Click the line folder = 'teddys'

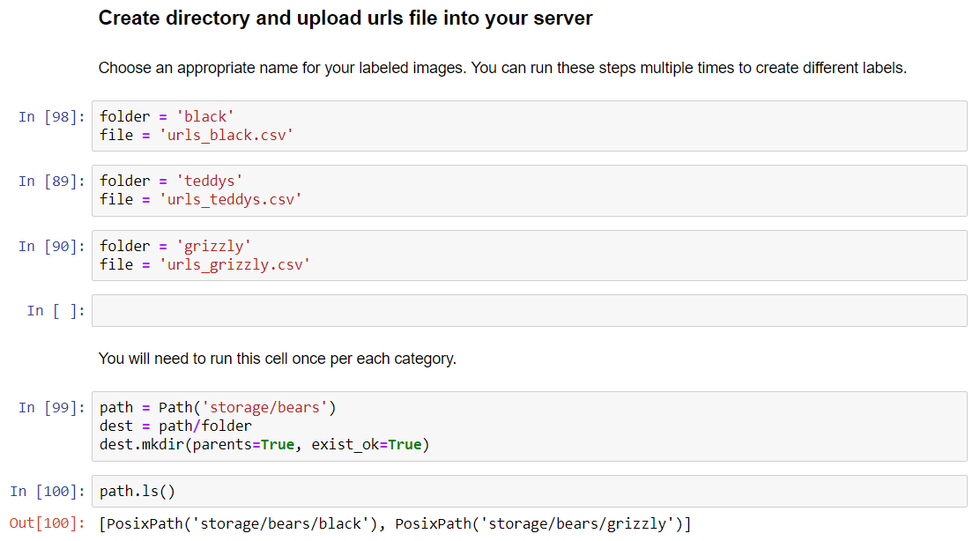coord(171,182)
